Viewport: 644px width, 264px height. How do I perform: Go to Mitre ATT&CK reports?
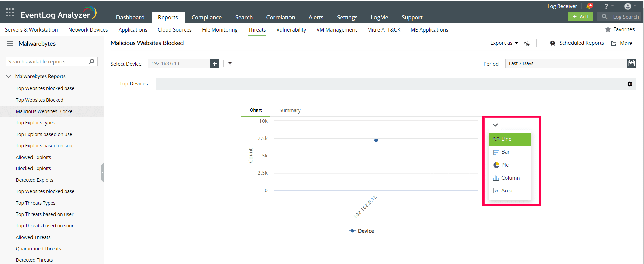click(384, 30)
